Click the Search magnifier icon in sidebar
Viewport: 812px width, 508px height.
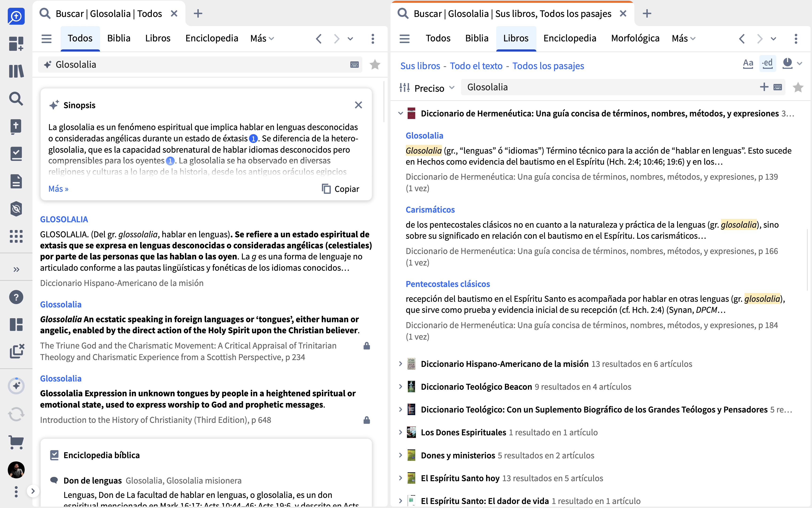click(16, 99)
